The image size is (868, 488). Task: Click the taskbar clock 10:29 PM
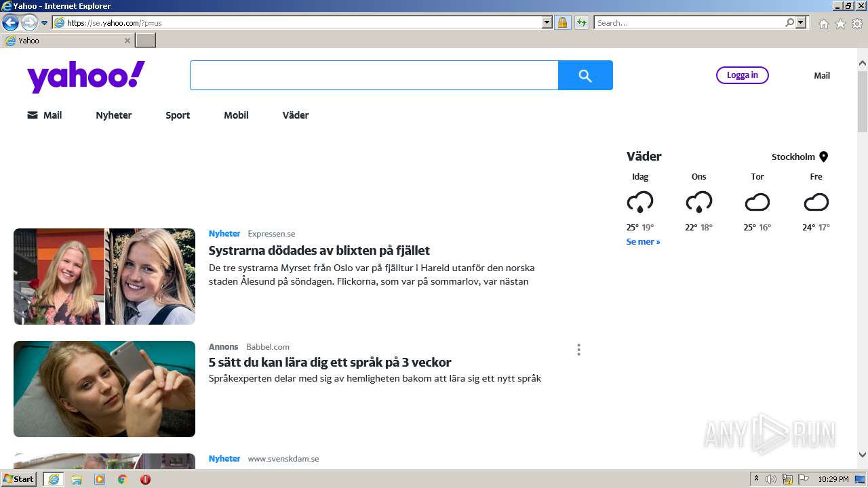pos(833,479)
